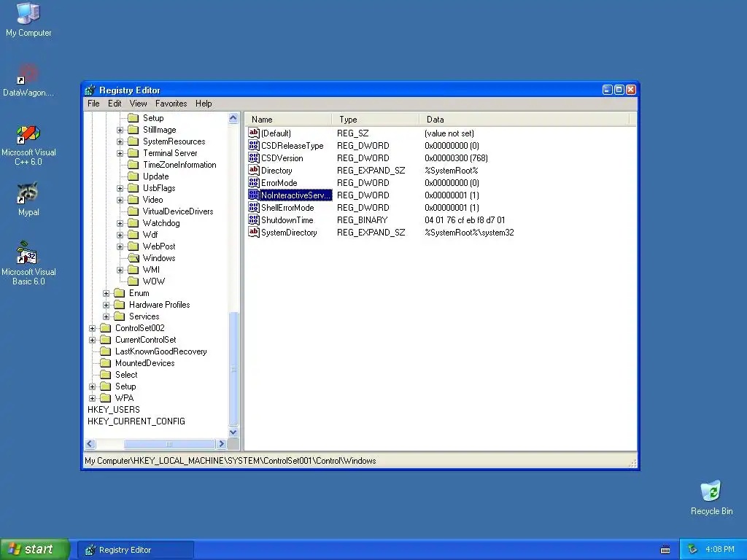Image resolution: width=747 pixels, height=560 pixels.
Task: Select the ShellErrorMode DWORD icon
Action: [253, 207]
